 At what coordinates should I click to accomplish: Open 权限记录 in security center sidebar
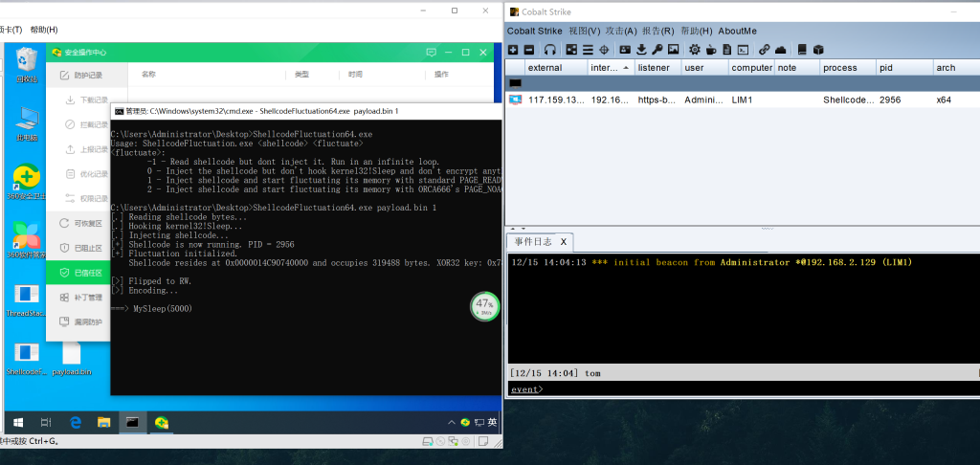pyautogui.click(x=87, y=199)
